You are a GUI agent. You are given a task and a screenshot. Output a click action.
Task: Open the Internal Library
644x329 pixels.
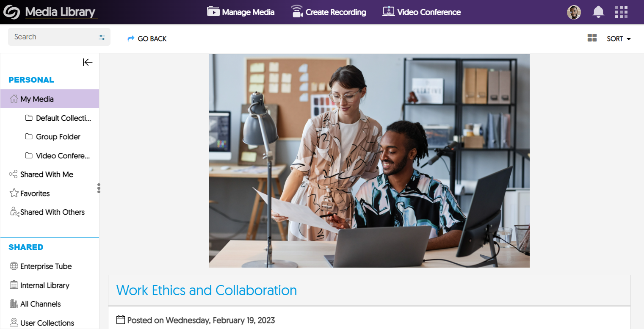click(39, 285)
